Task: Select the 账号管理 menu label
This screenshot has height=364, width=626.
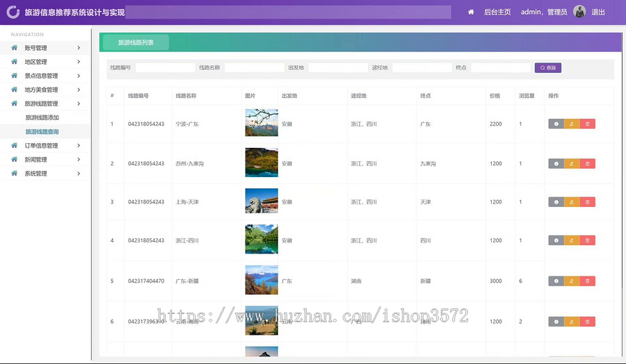Action: 35,48
